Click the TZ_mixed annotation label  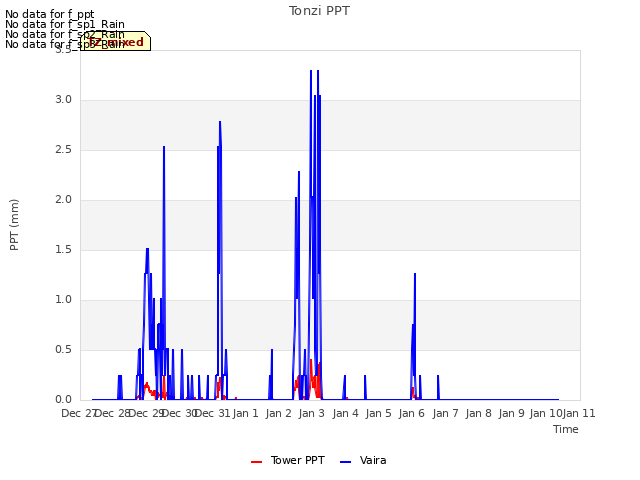116,42
